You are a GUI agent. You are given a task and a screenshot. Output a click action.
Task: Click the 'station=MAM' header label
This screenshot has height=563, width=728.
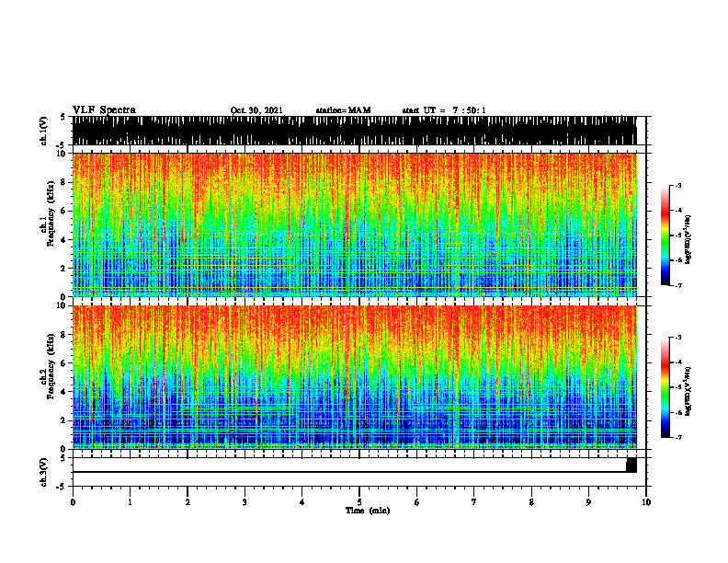tap(343, 110)
